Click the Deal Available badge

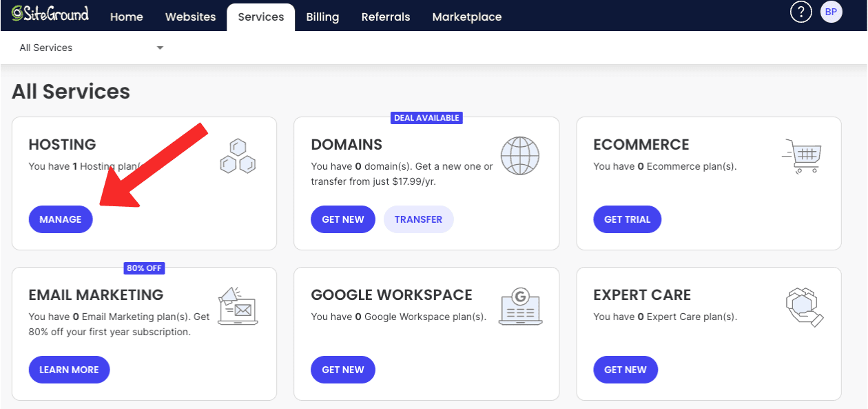point(426,118)
